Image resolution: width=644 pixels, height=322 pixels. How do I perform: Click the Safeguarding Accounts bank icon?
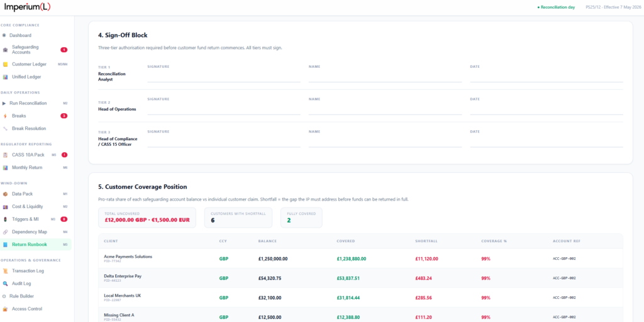pos(5,50)
